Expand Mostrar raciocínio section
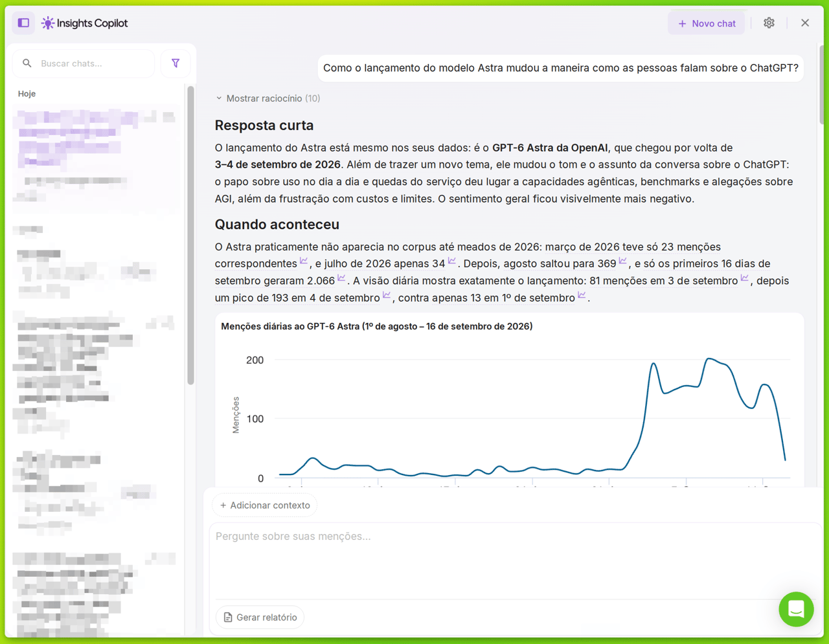 [x=267, y=98]
